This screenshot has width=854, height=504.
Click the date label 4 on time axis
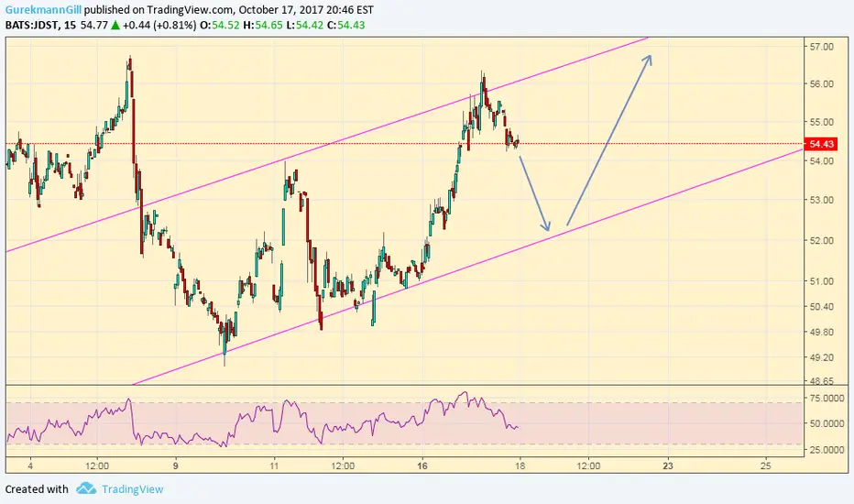point(30,466)
